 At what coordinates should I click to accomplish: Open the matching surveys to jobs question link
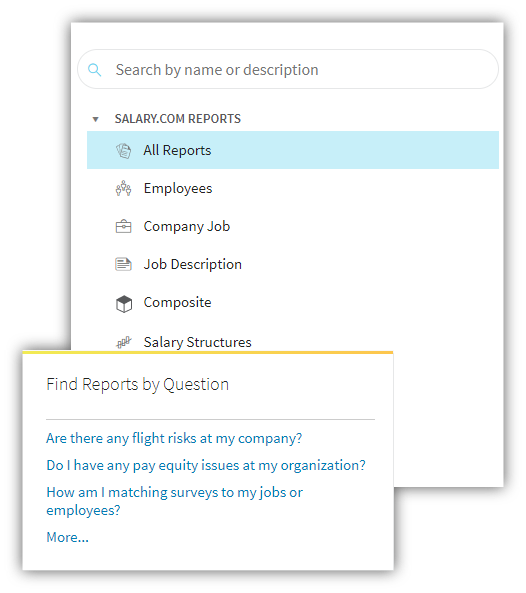click(x=174, y=501)
